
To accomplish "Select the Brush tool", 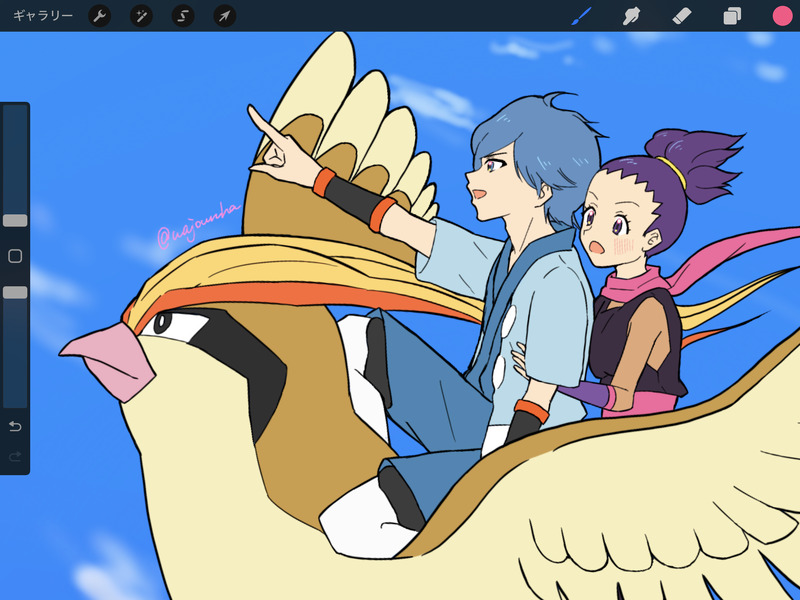I will tap(582, 16).
